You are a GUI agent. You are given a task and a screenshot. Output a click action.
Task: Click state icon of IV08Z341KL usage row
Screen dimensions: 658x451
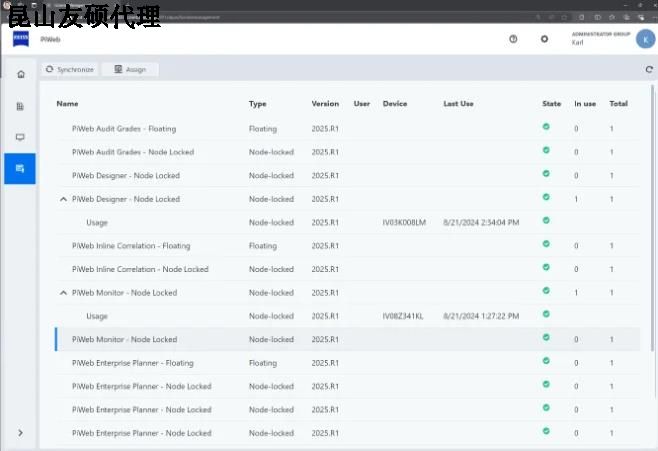coord(546,314)
